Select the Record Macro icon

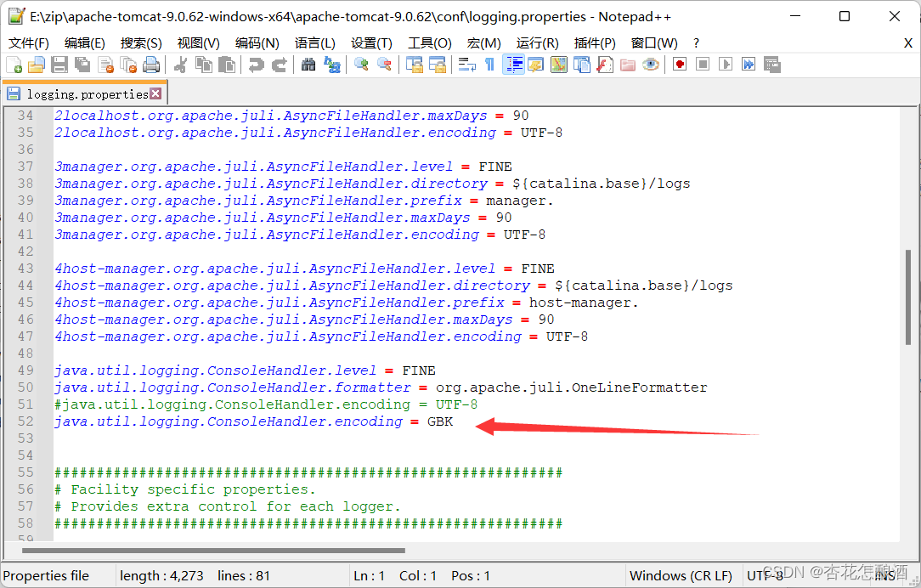679,64
